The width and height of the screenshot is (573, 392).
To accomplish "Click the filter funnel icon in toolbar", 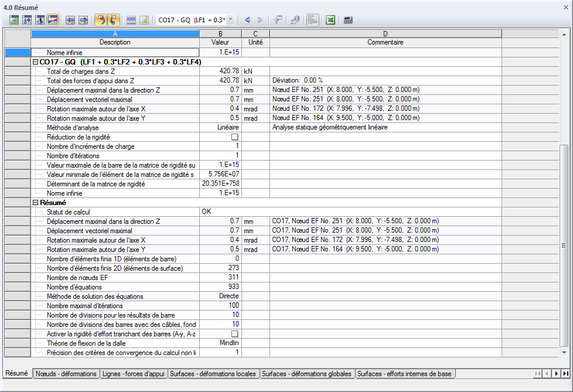I will coord(278,20).
